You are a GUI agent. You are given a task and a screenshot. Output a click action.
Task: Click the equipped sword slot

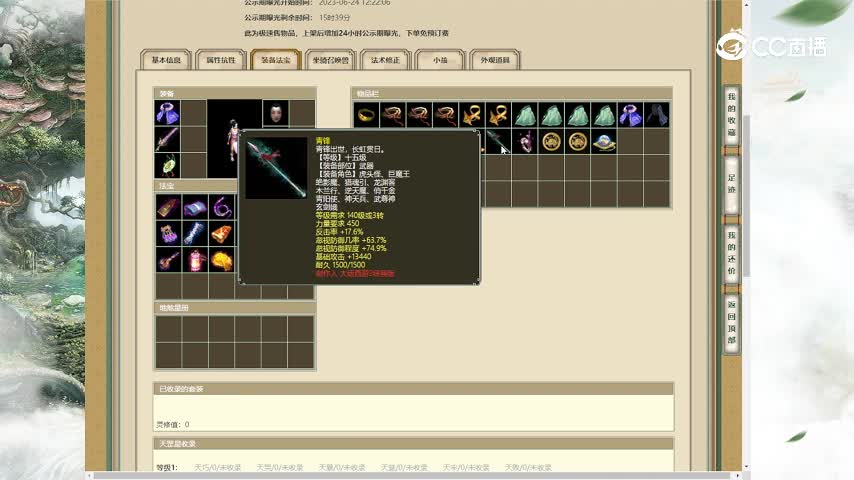167,139
